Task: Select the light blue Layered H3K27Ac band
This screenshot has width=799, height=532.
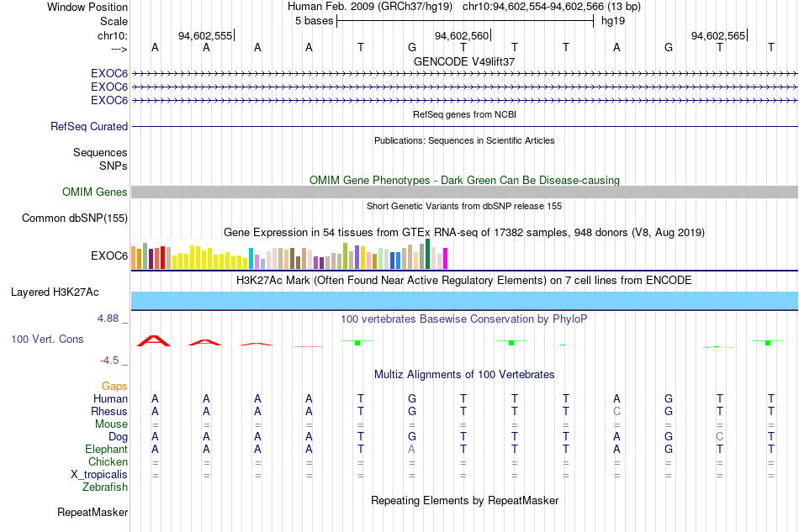Action: [464, 300]
